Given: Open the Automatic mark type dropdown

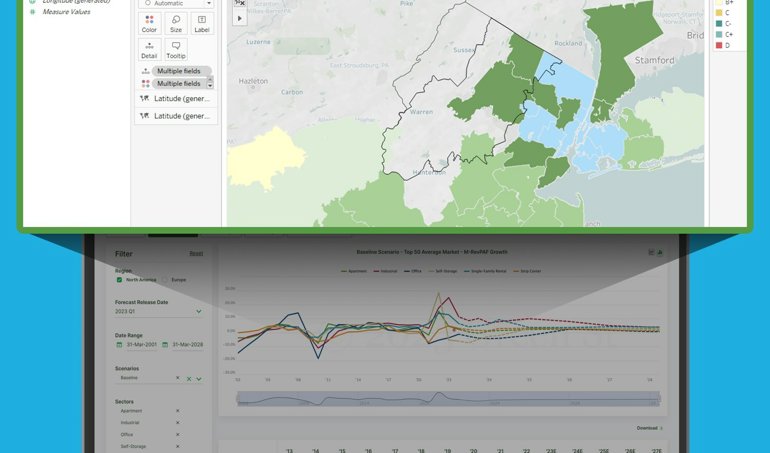Looking at the screenshot, I should pos(176,4).
